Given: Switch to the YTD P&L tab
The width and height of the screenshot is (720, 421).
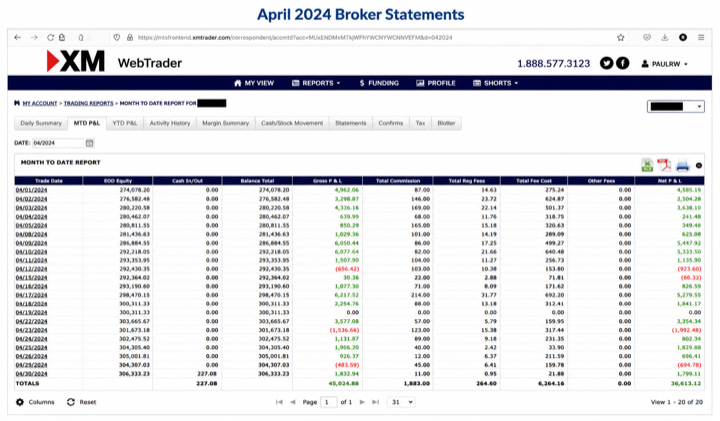Looking at the screenshot, I should click(x=125, y=123).
